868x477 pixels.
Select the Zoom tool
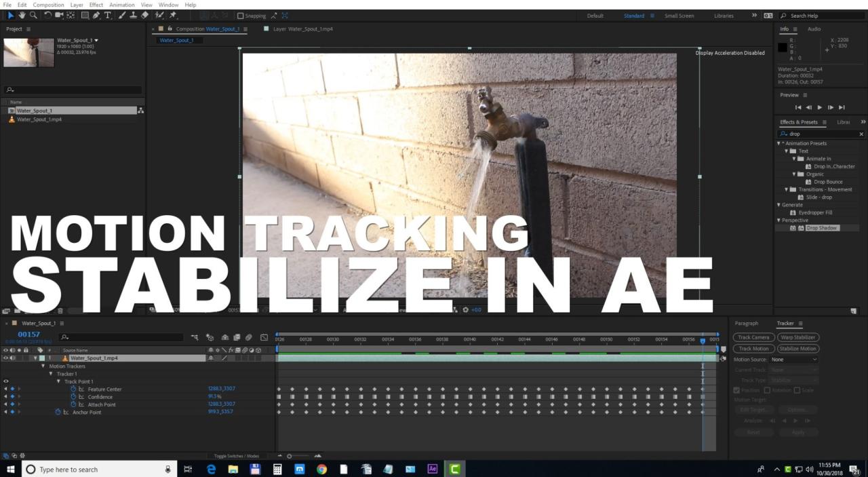pos(33,15)
